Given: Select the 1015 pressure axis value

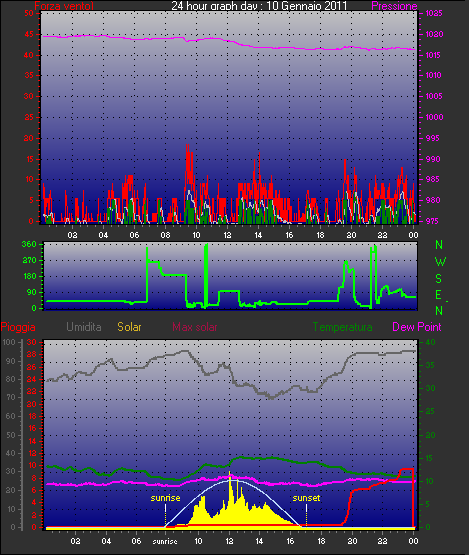Looking at the screenshot, I should [x=433, y=55].
